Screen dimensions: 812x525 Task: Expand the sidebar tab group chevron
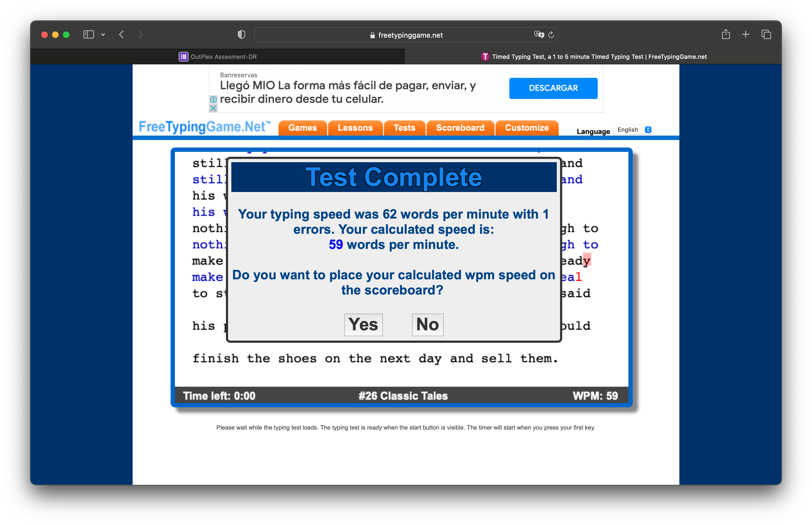pos(103,35)
